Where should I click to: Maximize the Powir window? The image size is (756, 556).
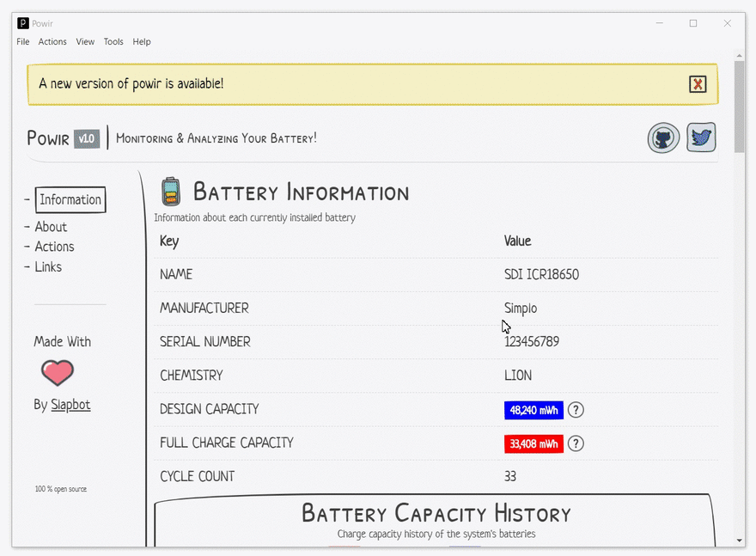[693, 23]
